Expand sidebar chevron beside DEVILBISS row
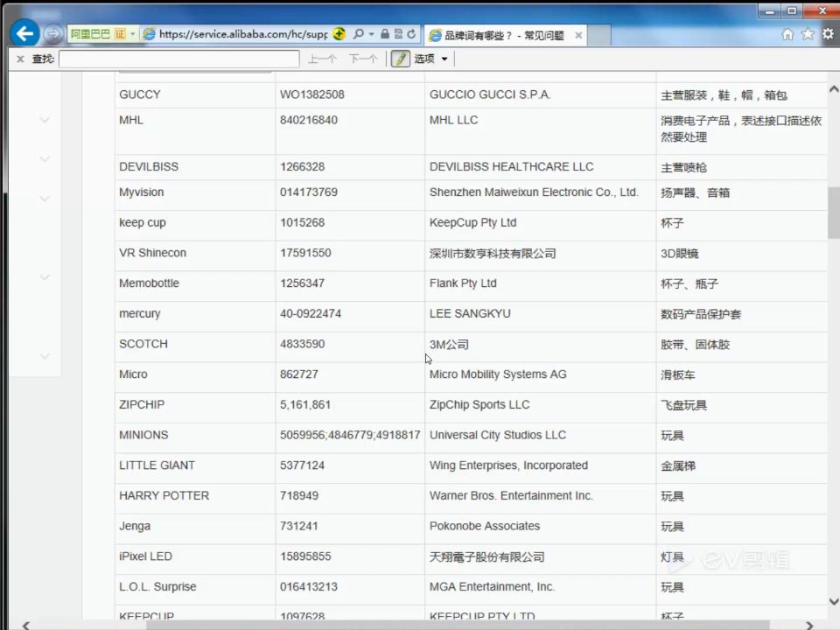This screenshot has width=840, height=630. 45,159
